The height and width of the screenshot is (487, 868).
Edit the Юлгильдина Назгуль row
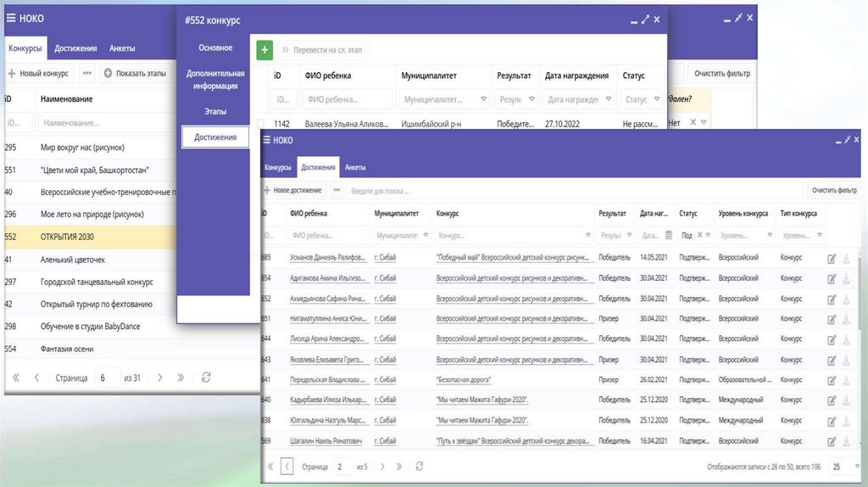tap(832, 422)
